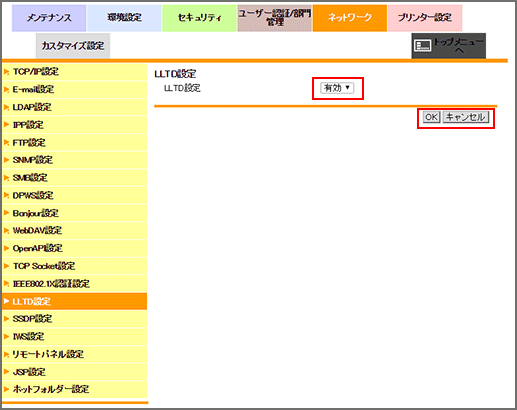Switch to the 環境設定 tab
The image size is (517, 410).
click(x=124, y=18)
